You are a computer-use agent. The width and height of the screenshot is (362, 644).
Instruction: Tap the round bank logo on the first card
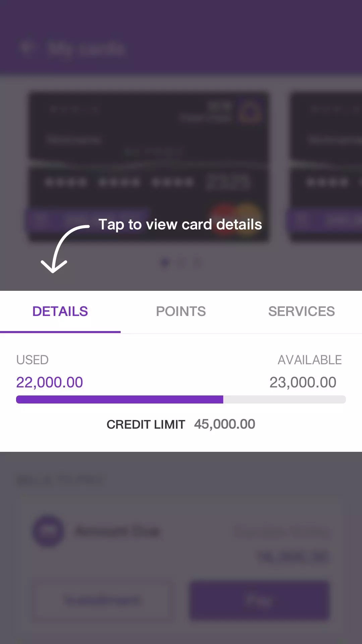[250, 112]
